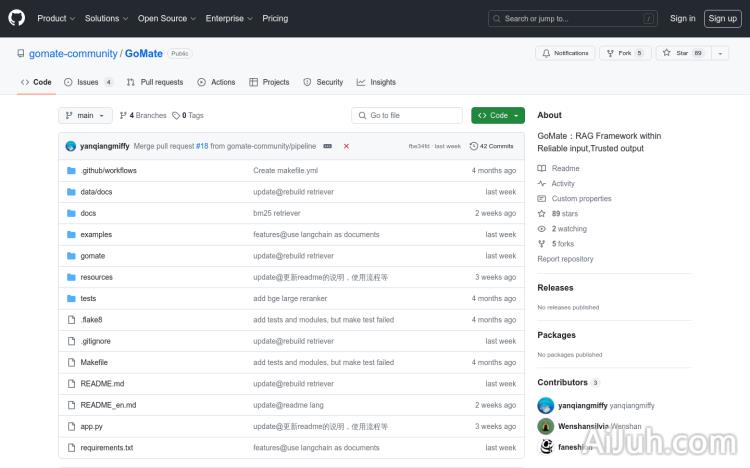Click the Notifications bell button

[x=565, y=53]
